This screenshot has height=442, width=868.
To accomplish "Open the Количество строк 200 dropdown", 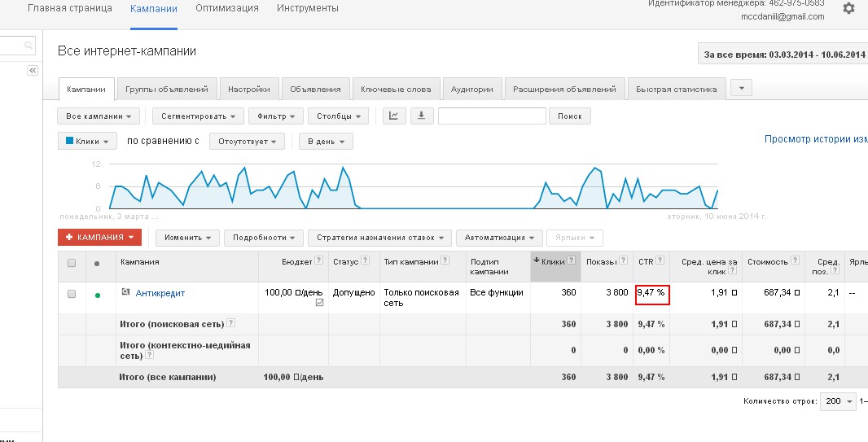I will 838,401.
